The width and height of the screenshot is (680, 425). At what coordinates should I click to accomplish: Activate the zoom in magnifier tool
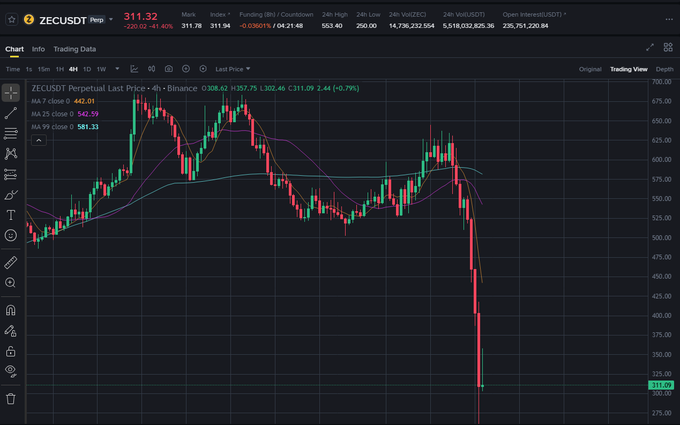[11, 283]
